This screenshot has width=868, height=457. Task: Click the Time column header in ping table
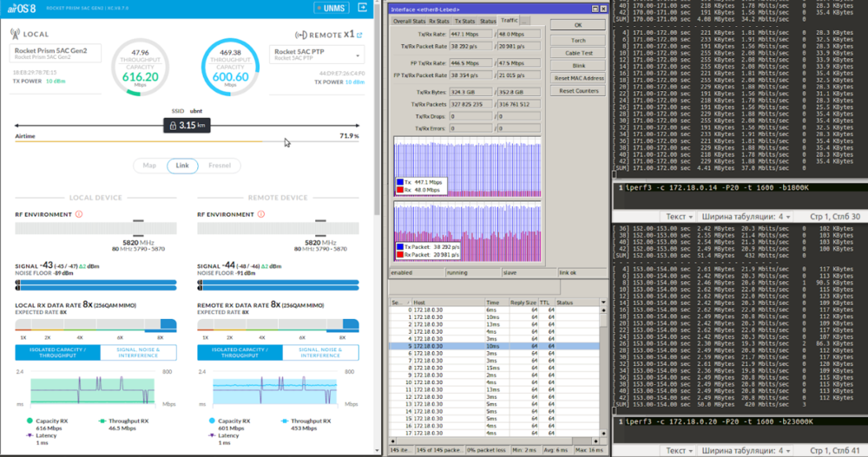[496, 303]
